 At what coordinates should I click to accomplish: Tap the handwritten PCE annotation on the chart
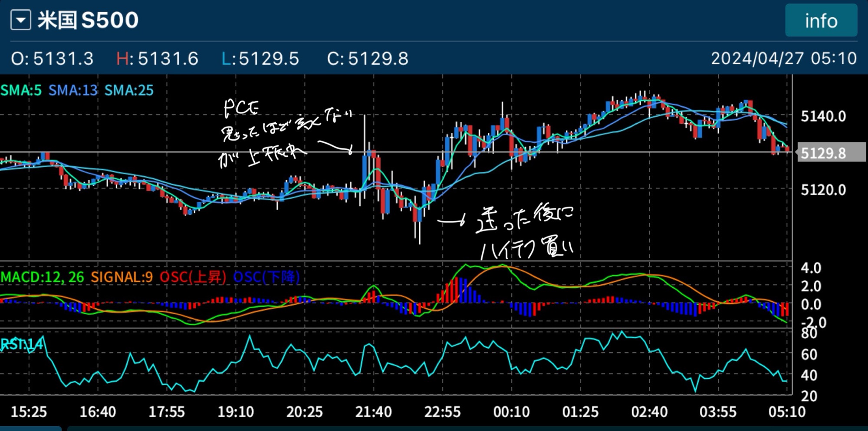[241, 109]
